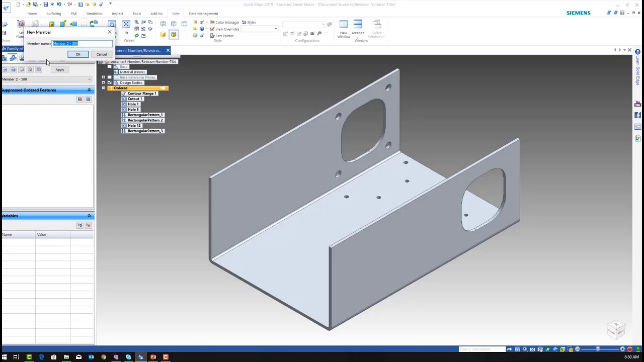Click the Zoom magnifier icon in status bar

(x=525, y=349)
